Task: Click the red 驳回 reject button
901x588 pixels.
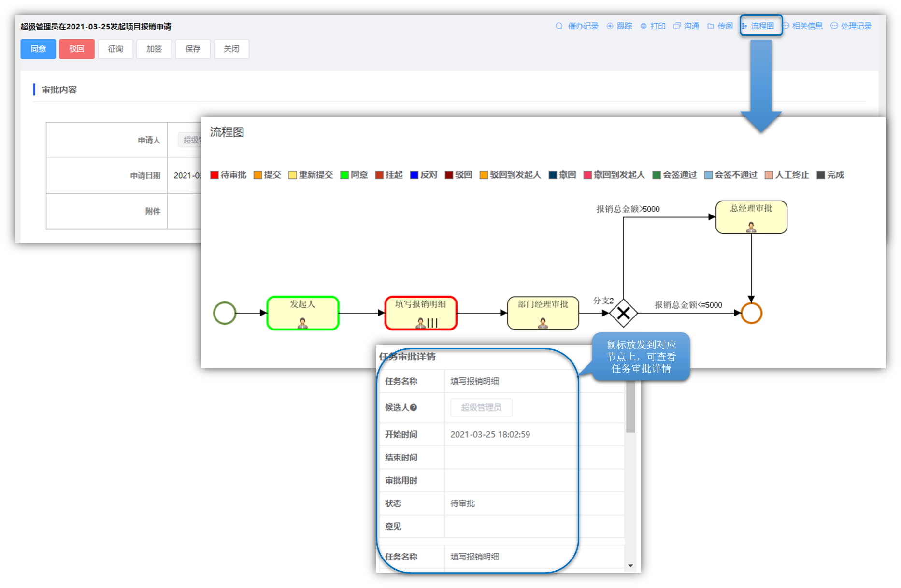Action: click(x=77, y=49)
